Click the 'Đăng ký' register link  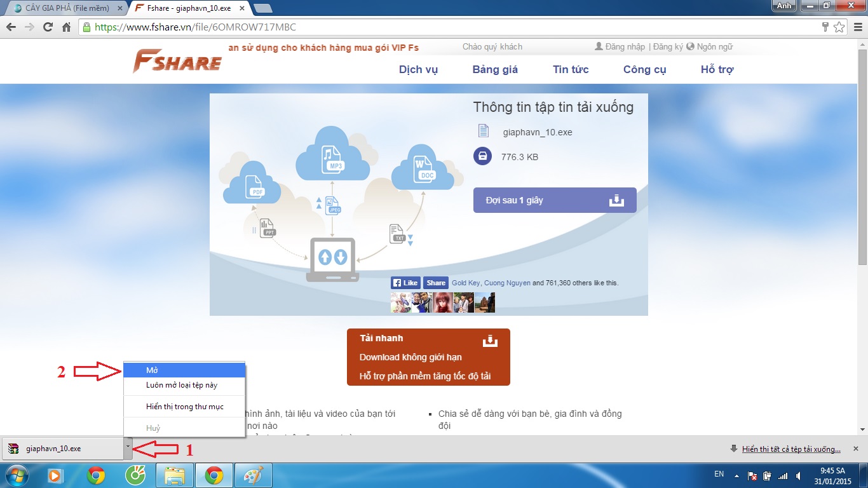668,47
